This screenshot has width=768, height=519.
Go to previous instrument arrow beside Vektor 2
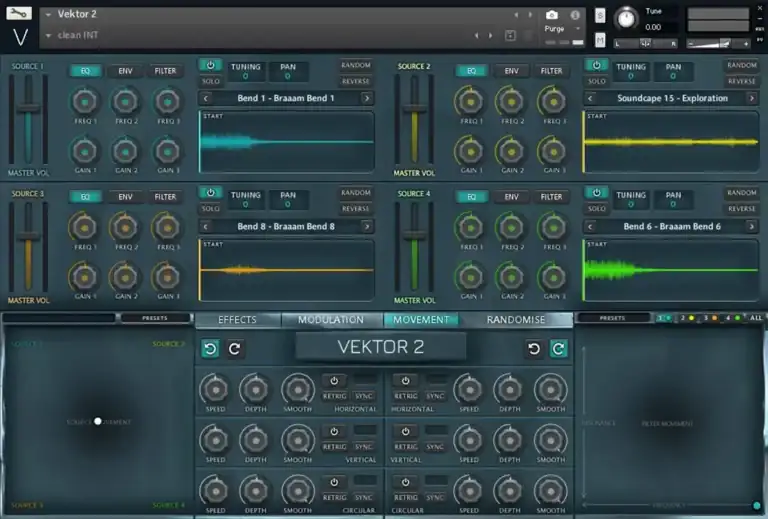(516, 15)
